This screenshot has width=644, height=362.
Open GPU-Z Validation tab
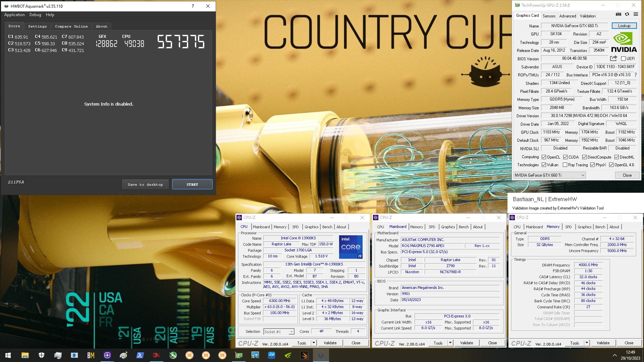[x=588, y=16]
